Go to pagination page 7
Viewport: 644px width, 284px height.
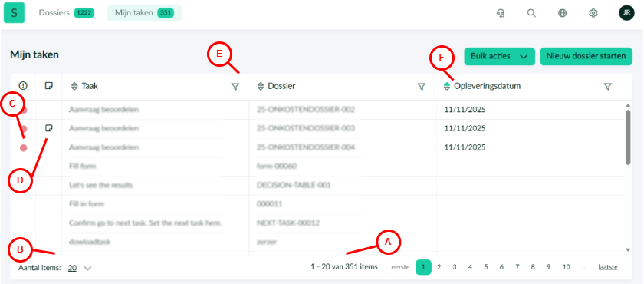coord(517,267)
